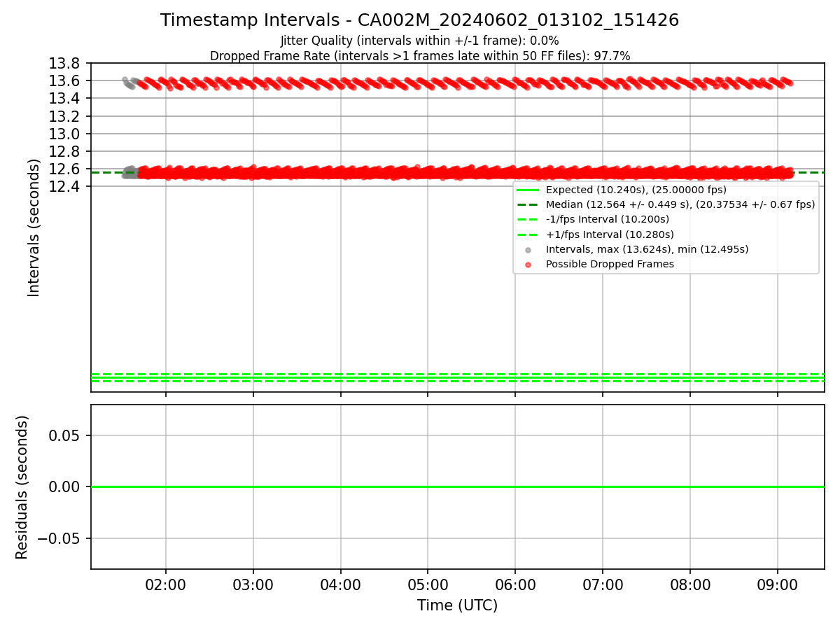Screen dimensions: 840x630
Task: Click the 'Time (UTC)' x-axis label
Action: 457,605
